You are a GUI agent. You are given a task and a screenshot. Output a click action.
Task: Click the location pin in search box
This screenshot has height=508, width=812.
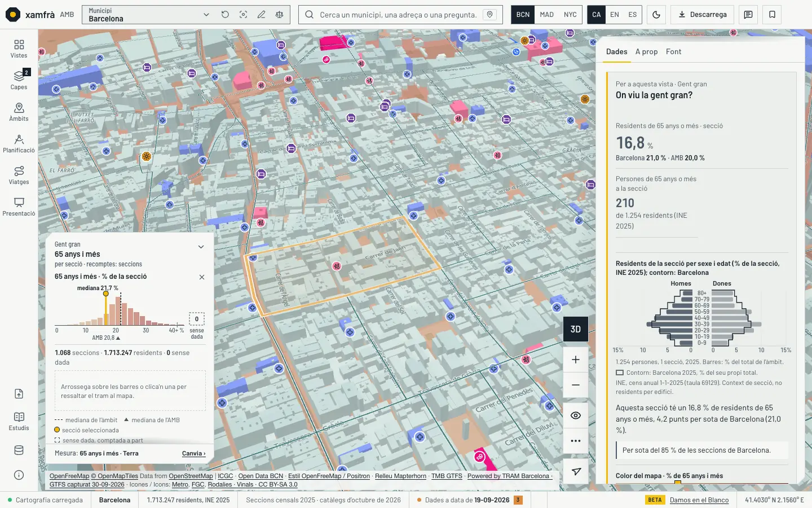pos(489,15)
